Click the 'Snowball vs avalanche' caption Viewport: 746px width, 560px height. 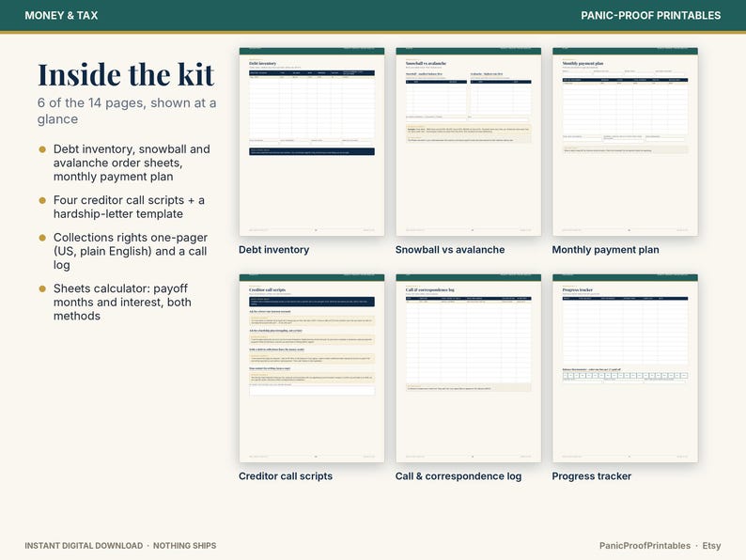tap(450, 250)
